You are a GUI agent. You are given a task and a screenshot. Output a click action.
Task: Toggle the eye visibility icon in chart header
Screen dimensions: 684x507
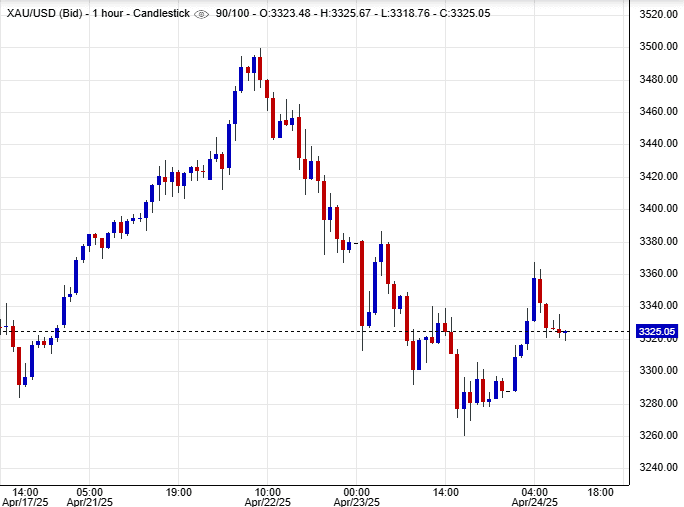pyautogui.click(x=201, y=14)
